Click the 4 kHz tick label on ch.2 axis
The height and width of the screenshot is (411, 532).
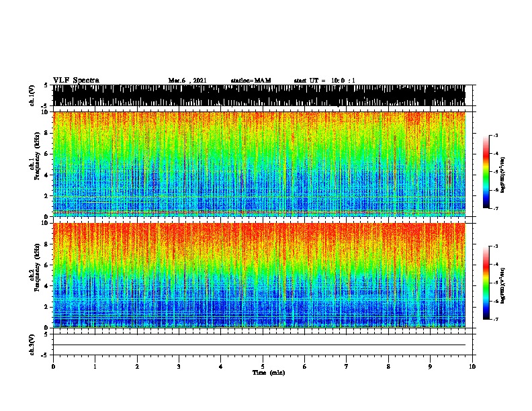click(x=46, y=286)
